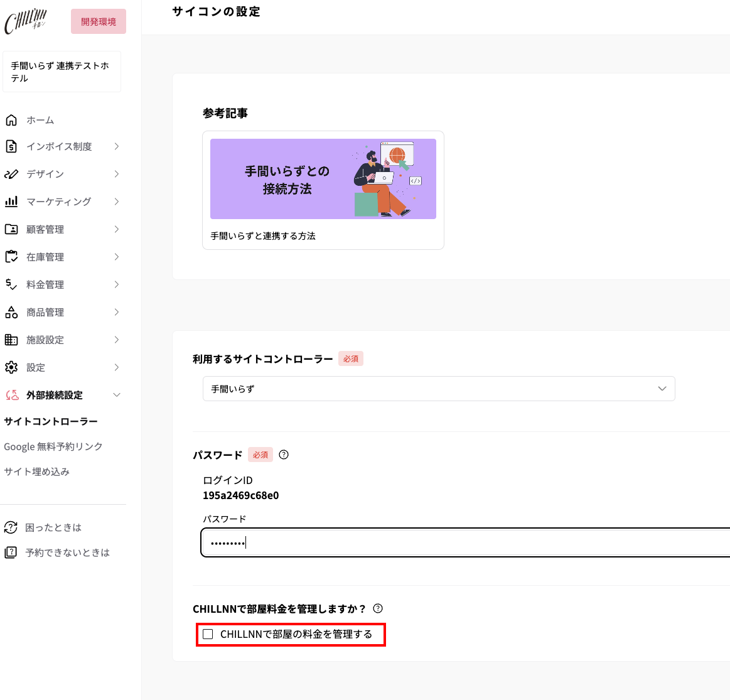Open サイト埋め込み submenu item
The height and width of the screenshot is (700, 730).
pyautogui.click(x=37, y=471)
